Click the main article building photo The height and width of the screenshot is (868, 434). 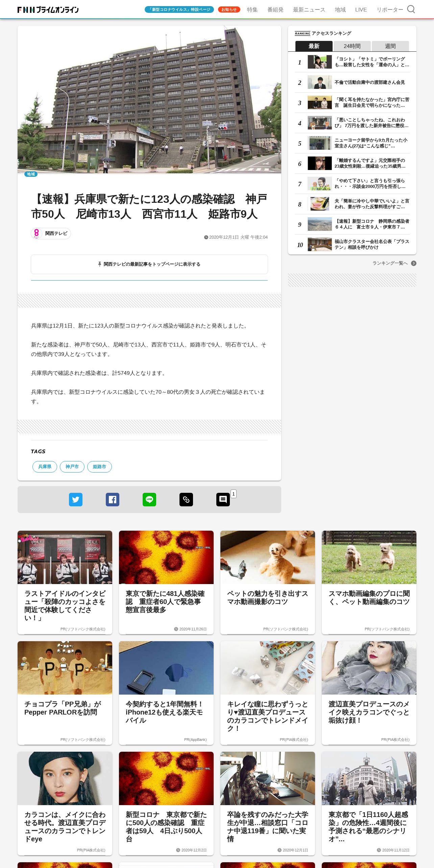pyautogui.click(x=149, y=100)
